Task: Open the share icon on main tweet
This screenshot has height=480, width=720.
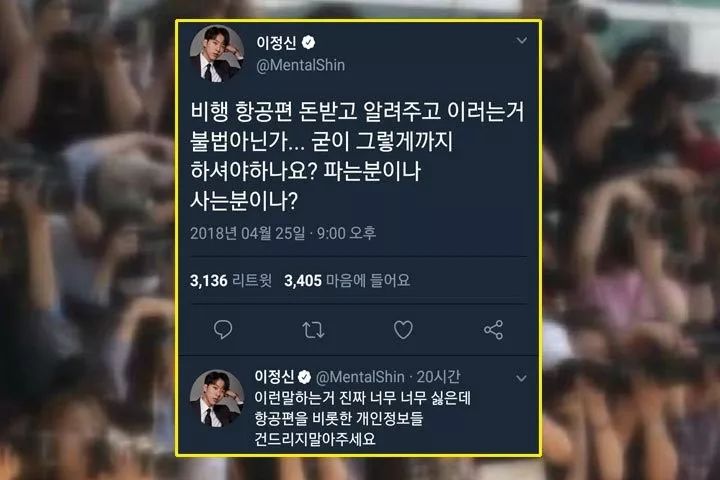Action: pyautogui.click(x=494, y=330)
